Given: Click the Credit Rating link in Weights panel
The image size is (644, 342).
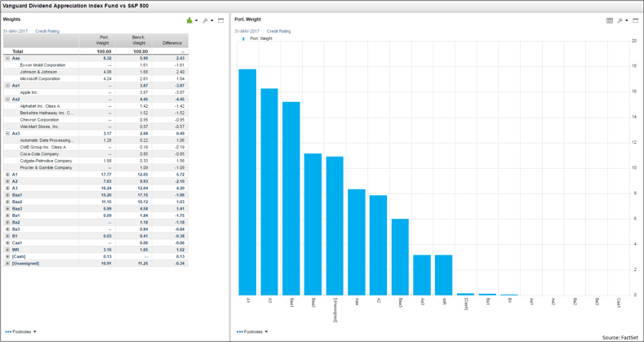Looking at the screenshot, I should pyautogui.click(x=47, y=31).
